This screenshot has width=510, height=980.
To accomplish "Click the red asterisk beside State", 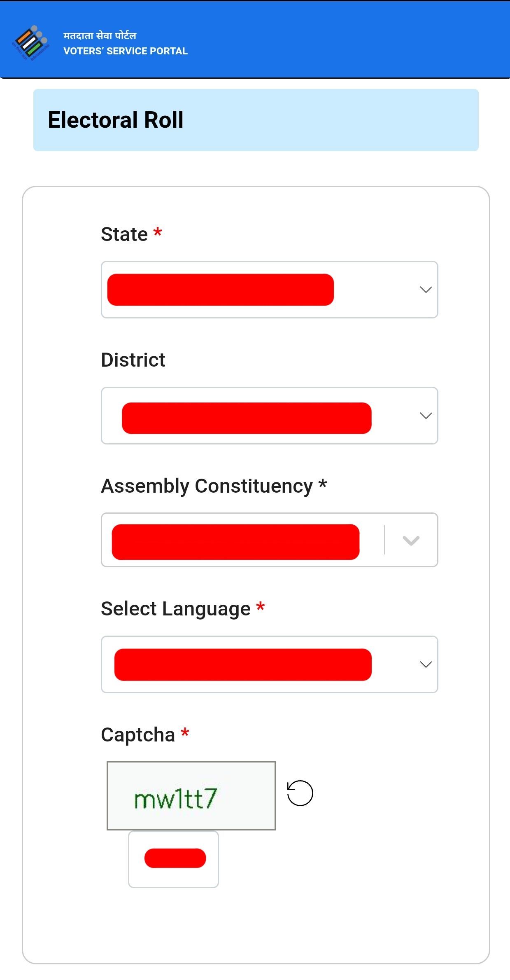I will (x=158, y=233).
